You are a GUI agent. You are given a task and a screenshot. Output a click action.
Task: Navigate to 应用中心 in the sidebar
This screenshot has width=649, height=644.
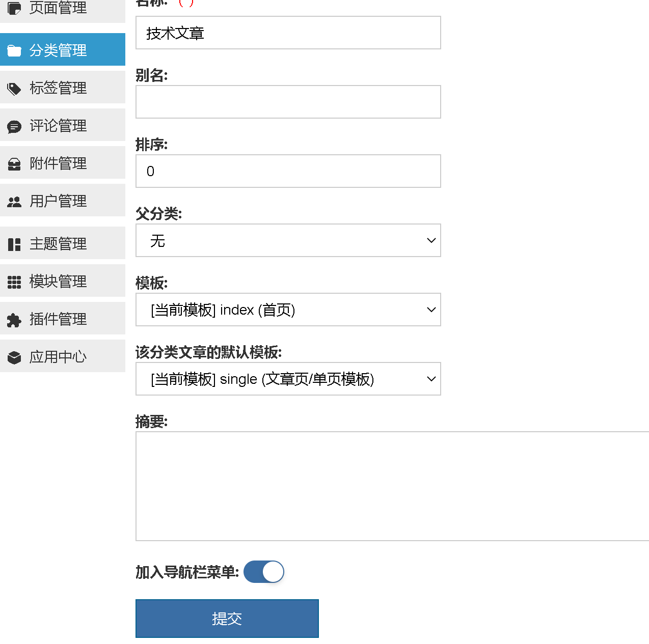(63, 356)
